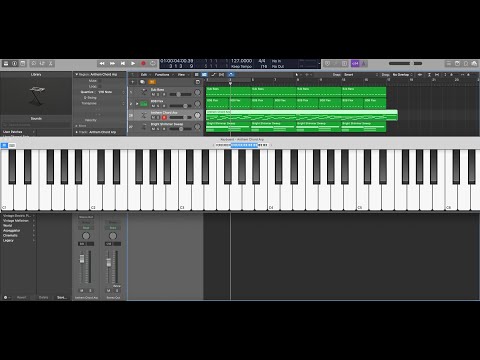Open the Apple Loops browser button
Image resolution: width=480 pixels, height=360 pixels.
[466, 63]
